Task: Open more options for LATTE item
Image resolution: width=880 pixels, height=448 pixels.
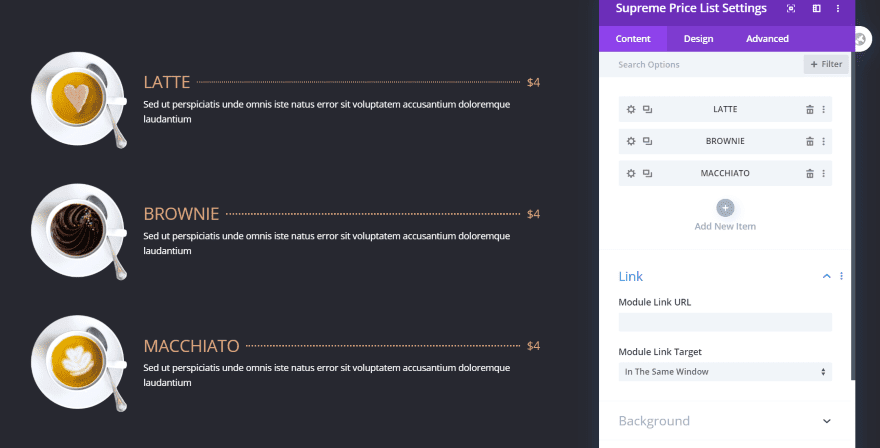Action: tap(823, 109)
